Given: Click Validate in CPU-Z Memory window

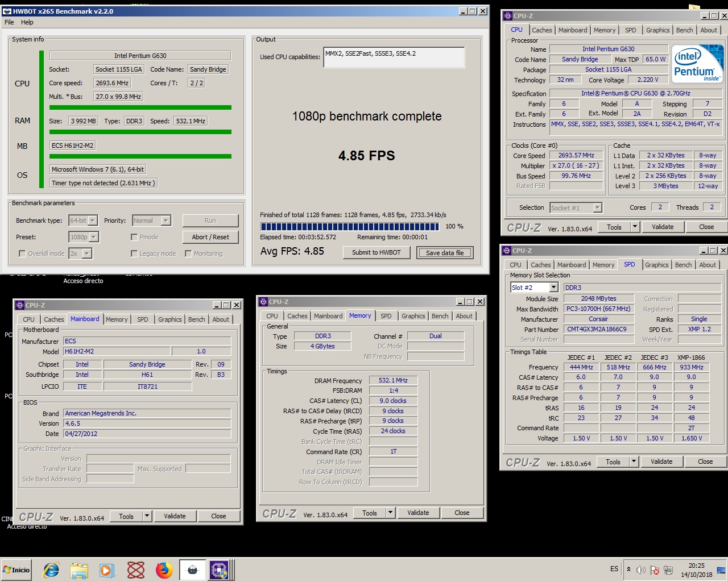Looking at the screenshot, I should click(418, 513).
